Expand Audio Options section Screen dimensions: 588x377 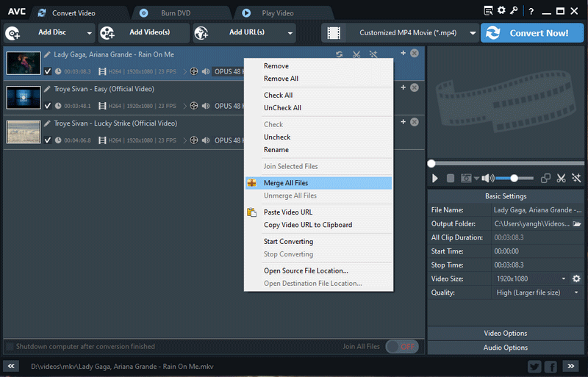coord(506,348)
